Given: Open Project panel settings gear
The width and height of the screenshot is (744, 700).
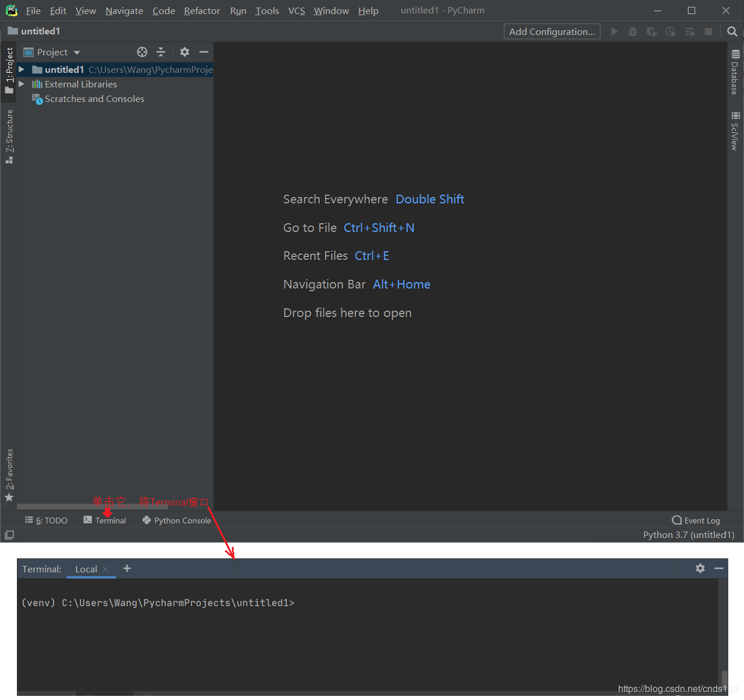Looking at the screenshot, I should 185,52.
